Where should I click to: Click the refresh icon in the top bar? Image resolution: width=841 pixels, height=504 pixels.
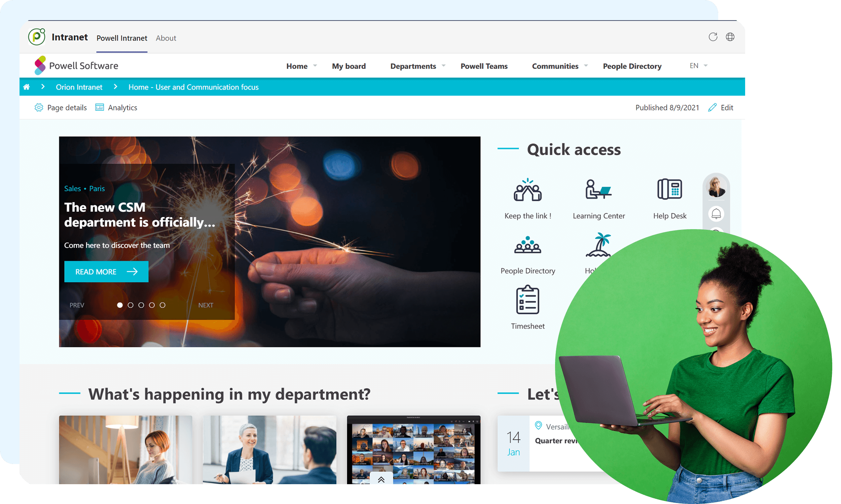[713, 37]
